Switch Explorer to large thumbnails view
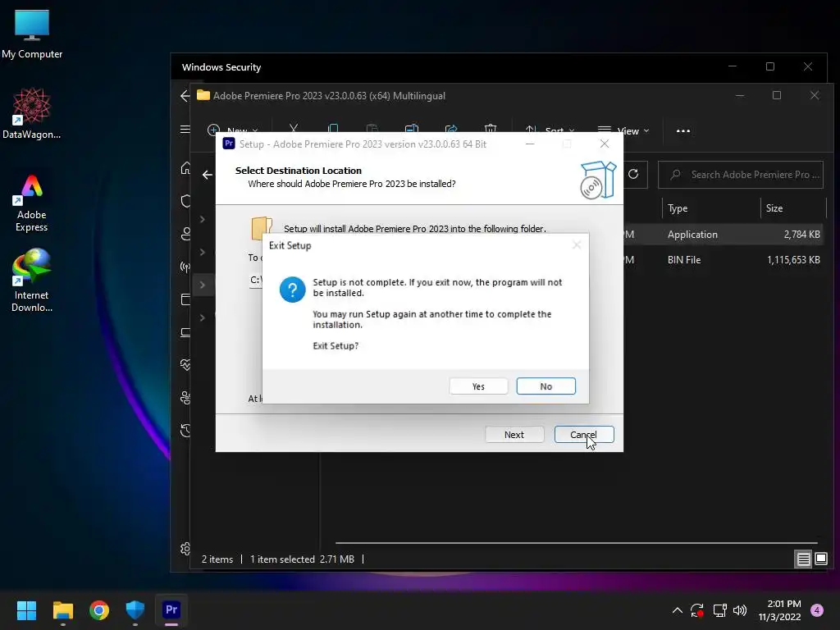The height and width of the screenshot is (630, 840). tap(820, 559)
